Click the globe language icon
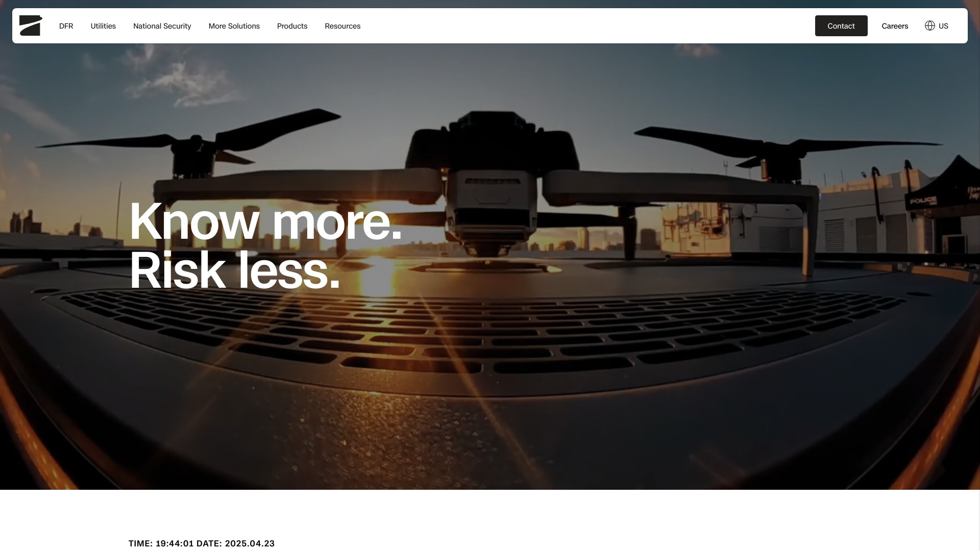This screenshot has width=980, height=551. click(929, 26)
